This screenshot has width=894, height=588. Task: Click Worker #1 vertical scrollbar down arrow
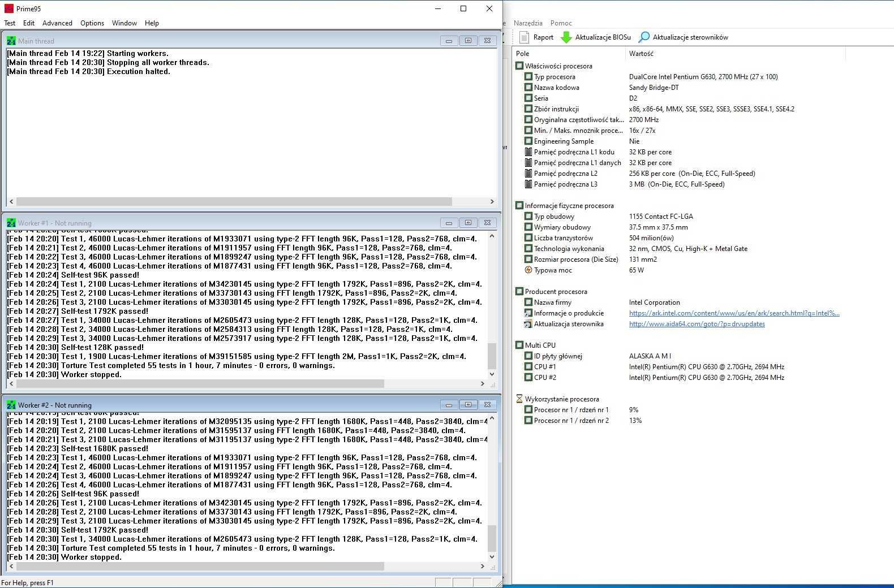coord(491,374)
